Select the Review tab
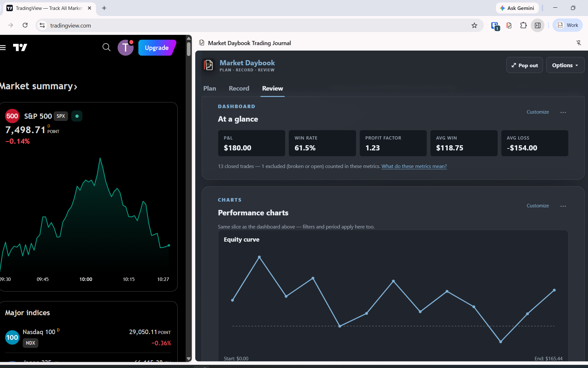The height and width of the screenshot is (368, 588). pyautogui.click(x=273, y=88)
